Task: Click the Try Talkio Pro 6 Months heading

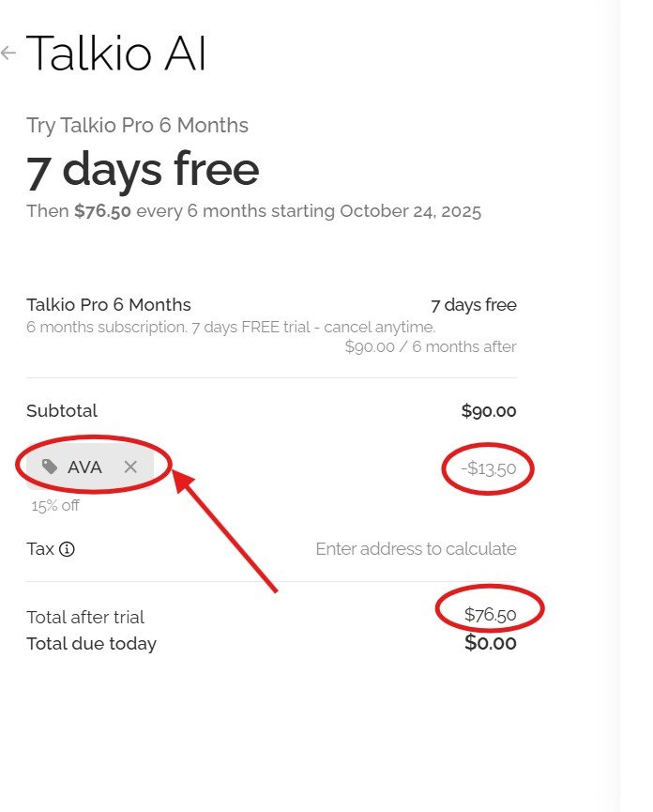Action: pos(137,125)
